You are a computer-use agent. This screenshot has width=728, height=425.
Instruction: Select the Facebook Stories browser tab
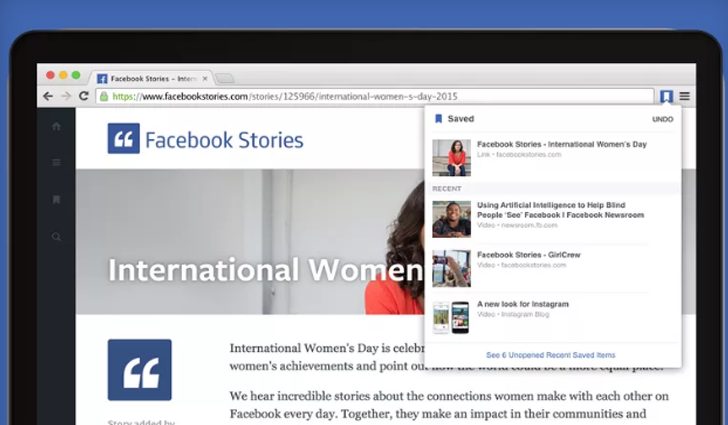point(151,78)
